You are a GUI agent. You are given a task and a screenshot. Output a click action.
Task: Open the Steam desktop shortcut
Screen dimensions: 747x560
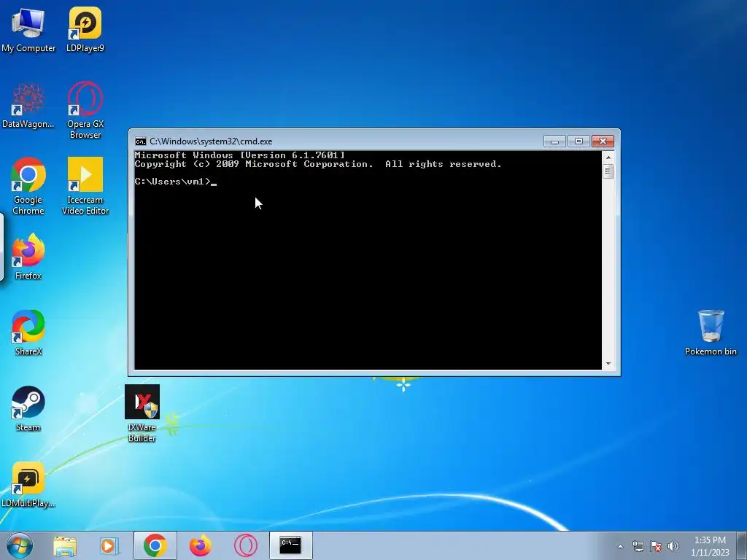click(28, 408)
